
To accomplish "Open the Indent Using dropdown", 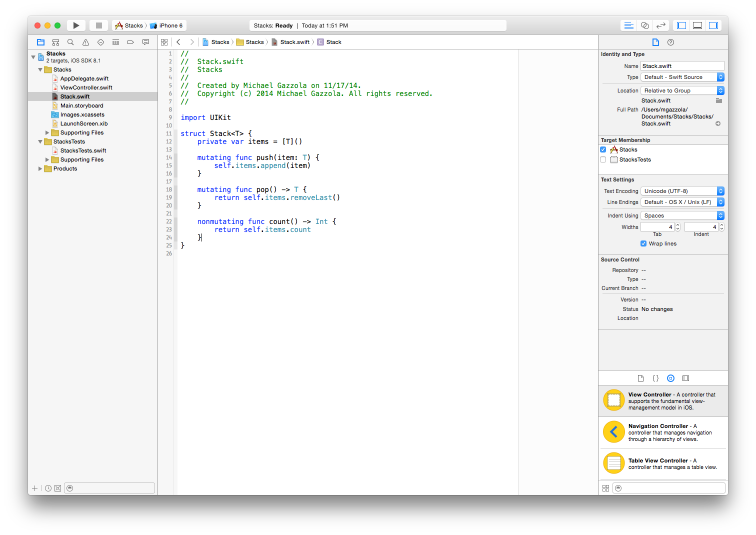I will [682, 215].
